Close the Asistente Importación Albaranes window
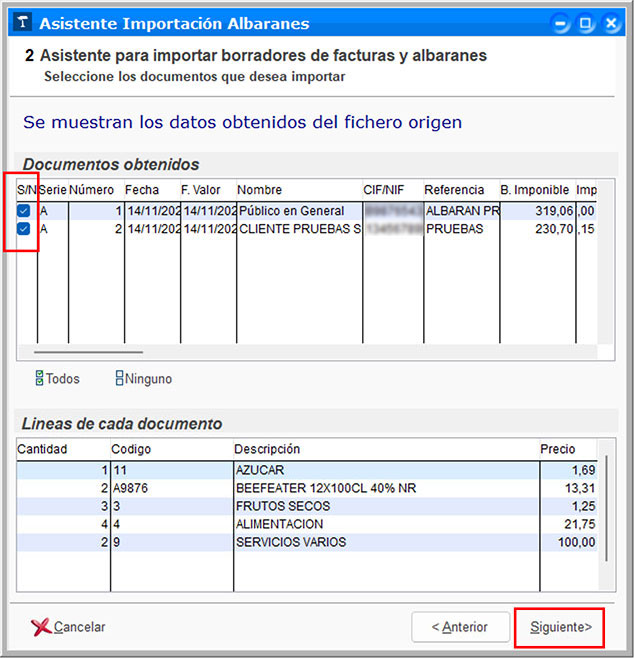The height and width of the screenshot is (658, 634). [x=610, y=24]
